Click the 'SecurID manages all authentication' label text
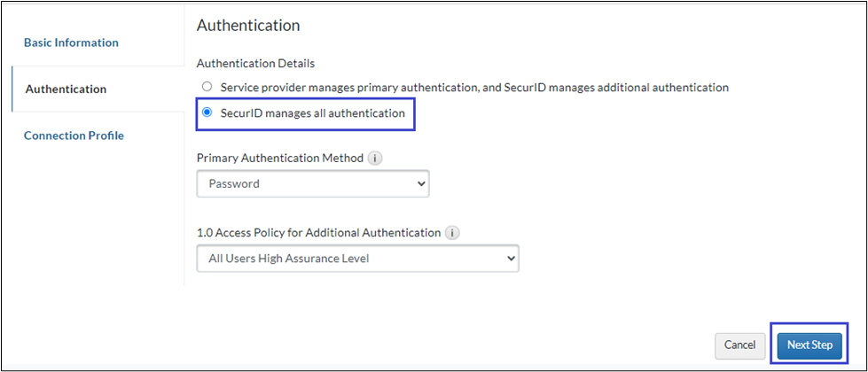This screenshot has height=372, width=868. [312, 113]
